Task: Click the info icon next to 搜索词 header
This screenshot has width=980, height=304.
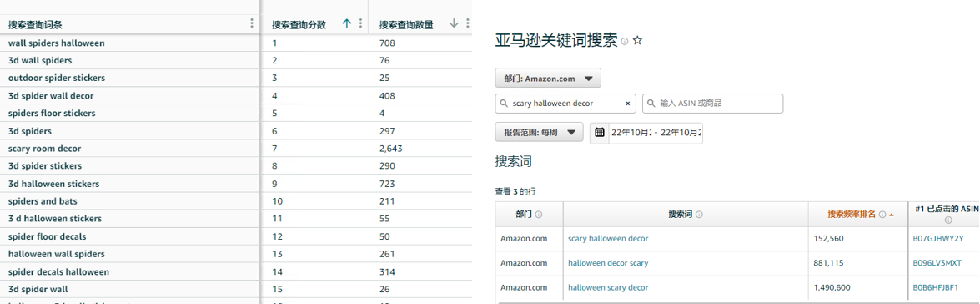Action: [x=699, y=215]
